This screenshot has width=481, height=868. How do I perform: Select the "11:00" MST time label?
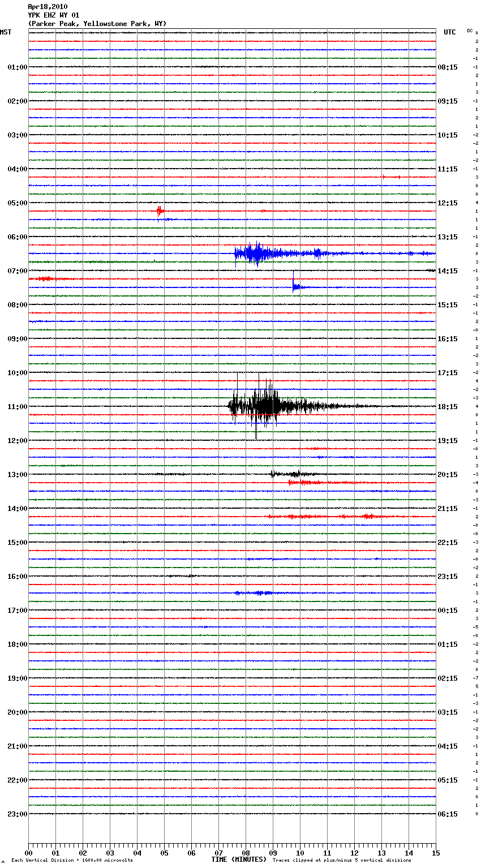(x=18, y=407)
